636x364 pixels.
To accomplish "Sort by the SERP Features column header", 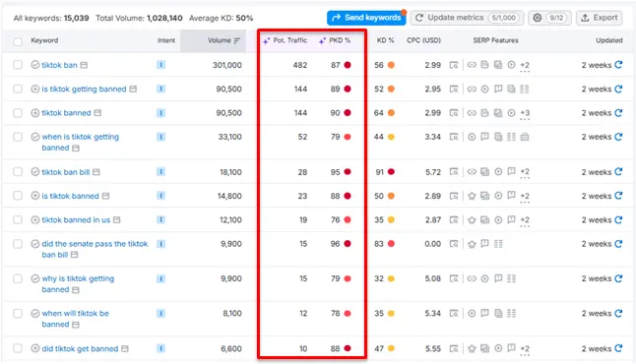I will click(x=495, y=40).
